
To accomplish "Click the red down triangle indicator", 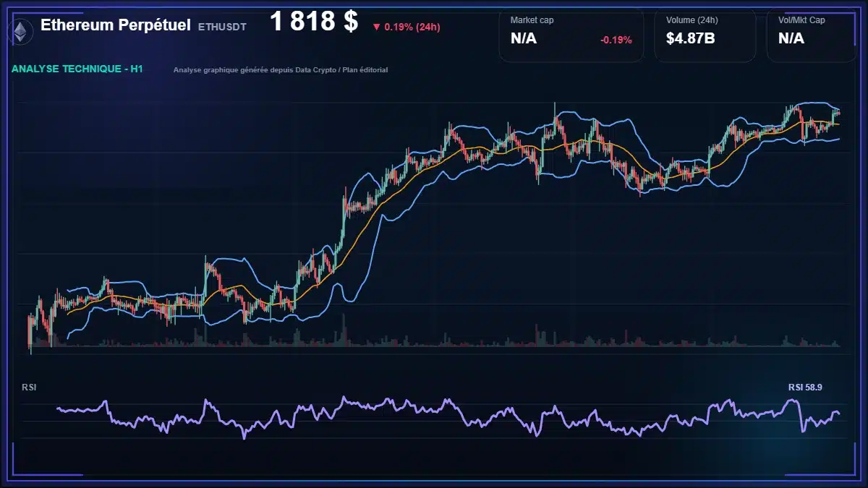I will tap(376, 27).
